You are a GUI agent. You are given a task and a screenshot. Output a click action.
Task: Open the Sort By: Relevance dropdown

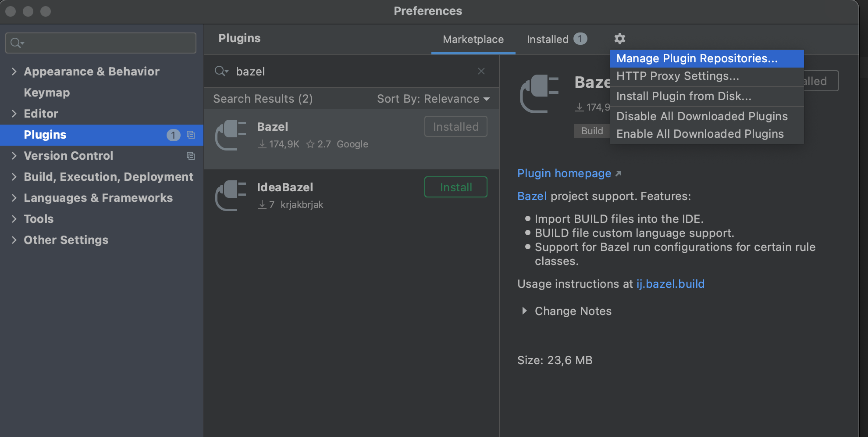[x=434, y=99]
